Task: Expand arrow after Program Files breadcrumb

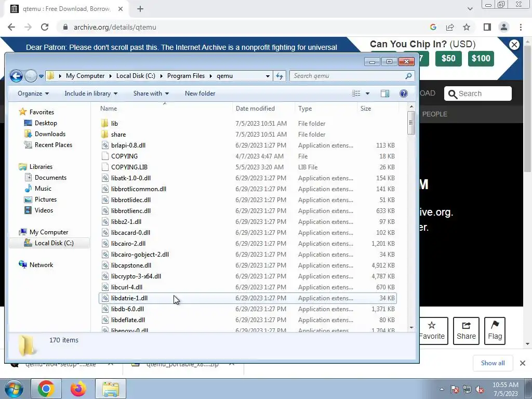Action: tap(211, 76)
